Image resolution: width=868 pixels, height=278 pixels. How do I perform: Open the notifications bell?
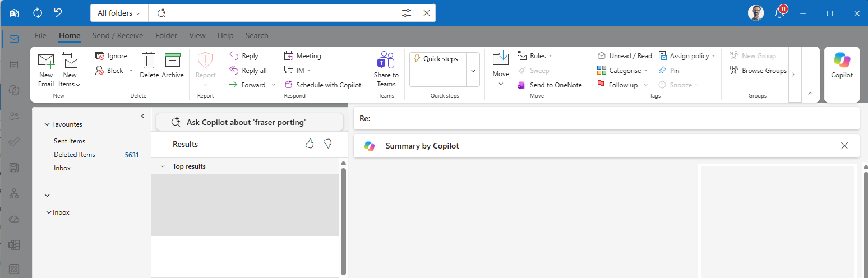click(779, 13)
